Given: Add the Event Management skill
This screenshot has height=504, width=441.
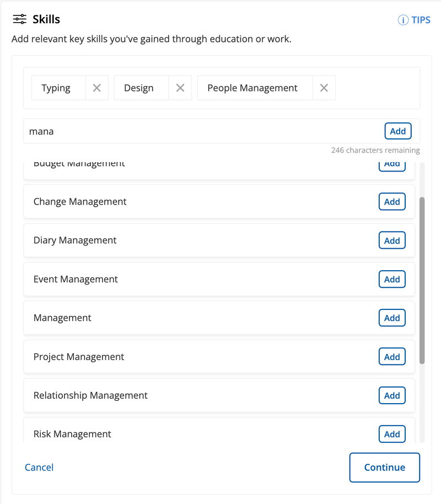Looking at the screenshot, I should pos(392,279).
